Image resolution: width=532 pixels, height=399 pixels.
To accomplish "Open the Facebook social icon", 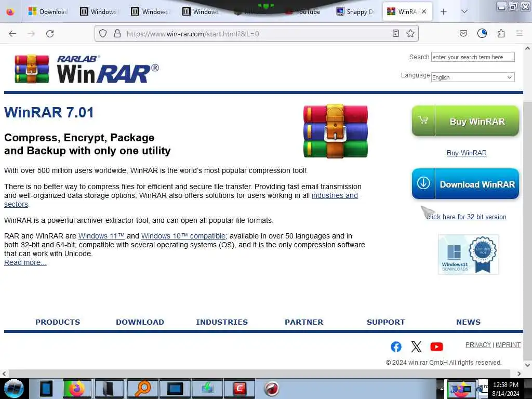I will click(396, 347).
